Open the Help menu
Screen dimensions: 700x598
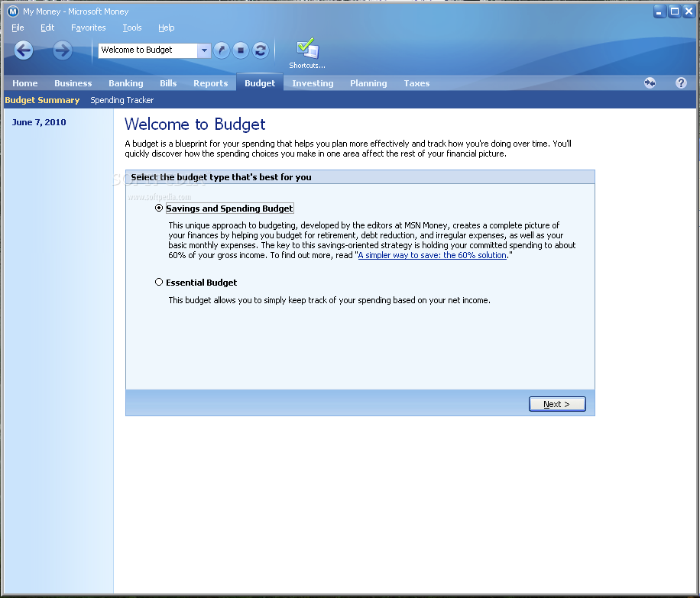pos(166,27)
